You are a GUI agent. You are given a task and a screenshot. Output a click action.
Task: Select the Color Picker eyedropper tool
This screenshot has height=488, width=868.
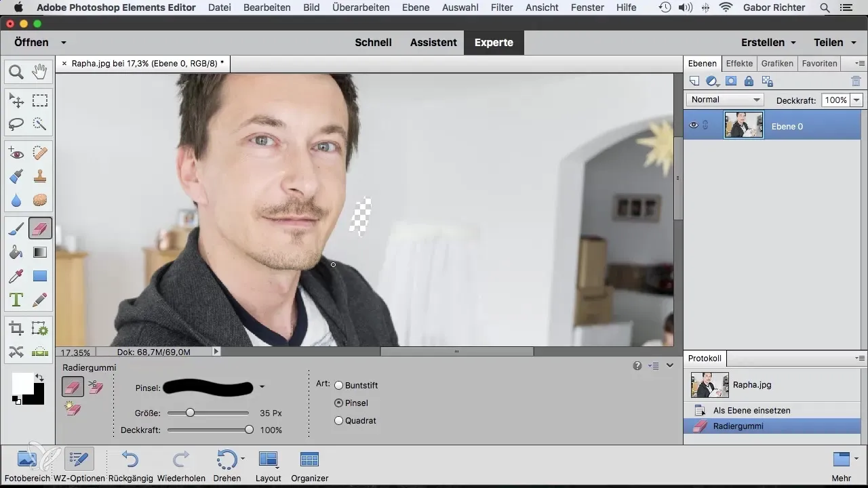(x=16, y=276)
